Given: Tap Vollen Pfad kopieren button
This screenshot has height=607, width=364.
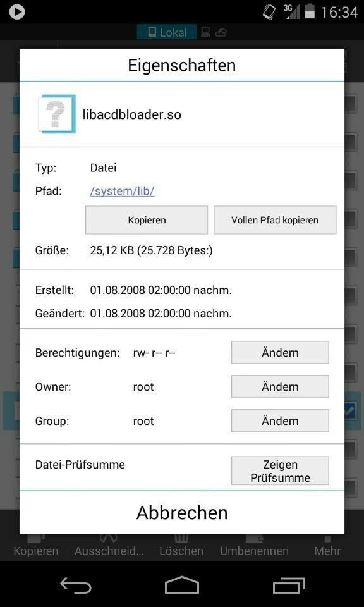Looking at the screenshot, I should 275,220.
